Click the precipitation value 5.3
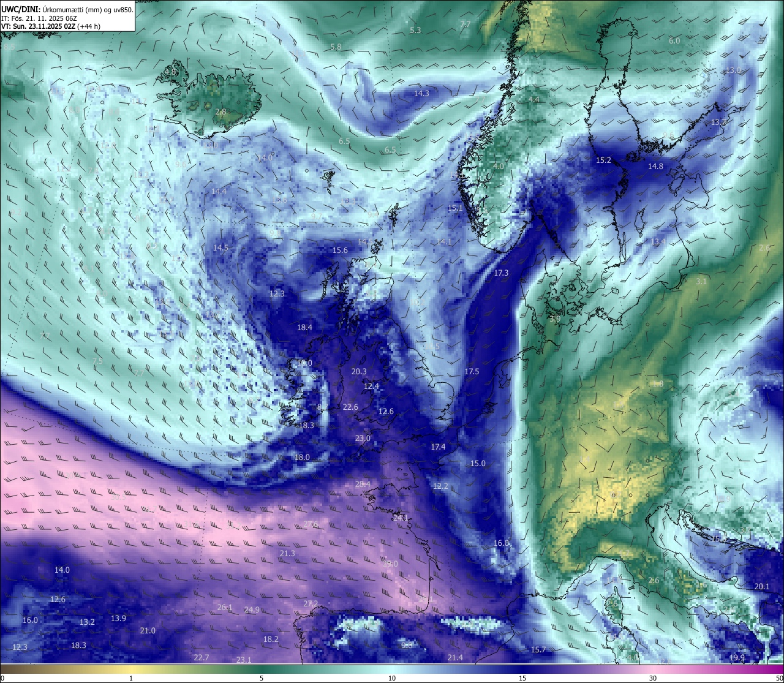This screenshot has height=683, width=784. [416, 30]
